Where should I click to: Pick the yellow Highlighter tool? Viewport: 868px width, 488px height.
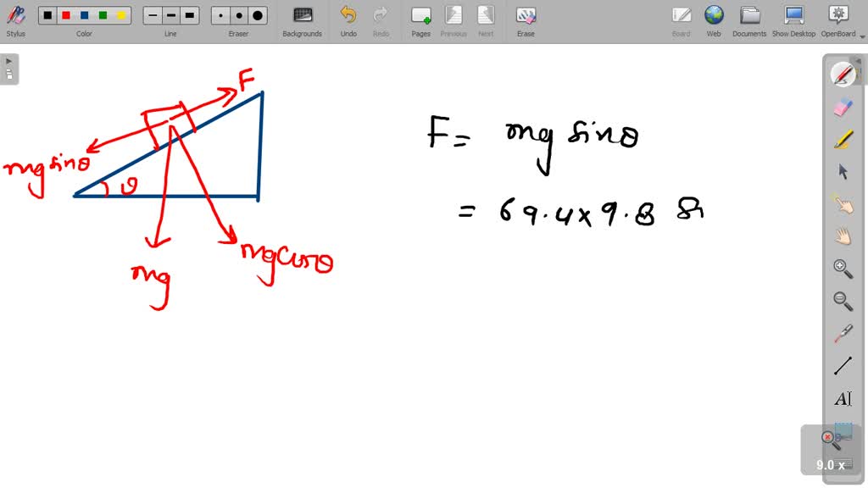843,139
